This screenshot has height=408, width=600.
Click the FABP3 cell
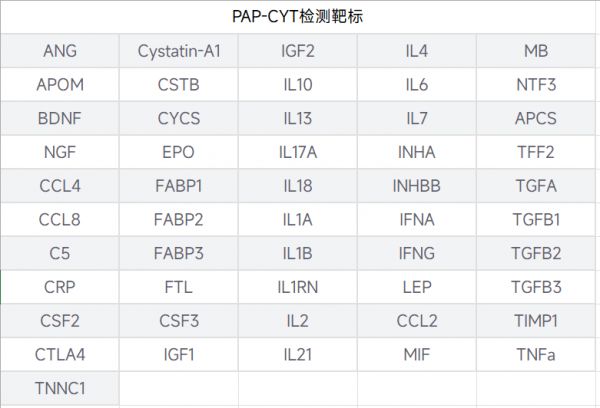pyautogui.click(x=179, y=254)
